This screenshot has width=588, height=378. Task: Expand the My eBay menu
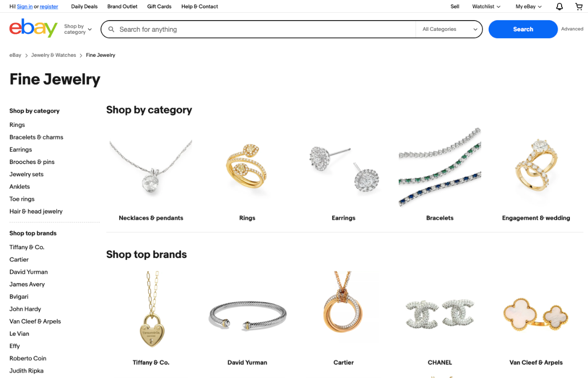(529, 6)
